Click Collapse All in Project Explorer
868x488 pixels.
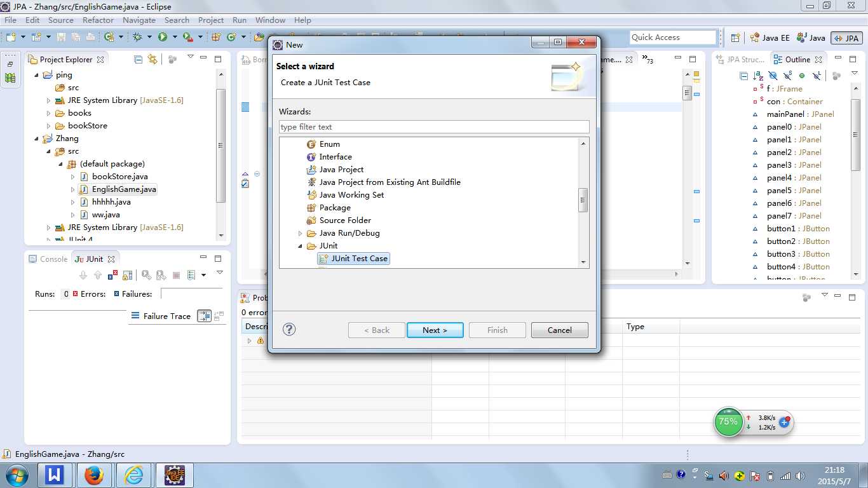pos(139,59)
